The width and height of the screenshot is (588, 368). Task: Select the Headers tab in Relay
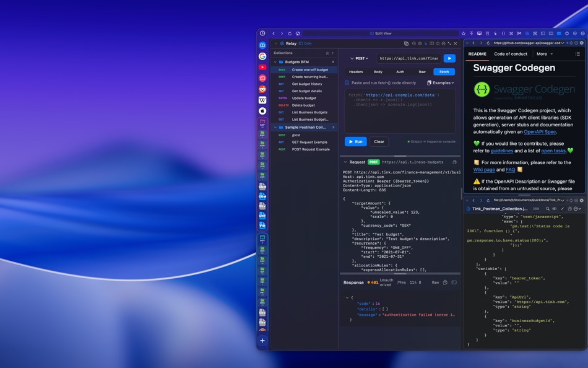(x=356, y=71)
